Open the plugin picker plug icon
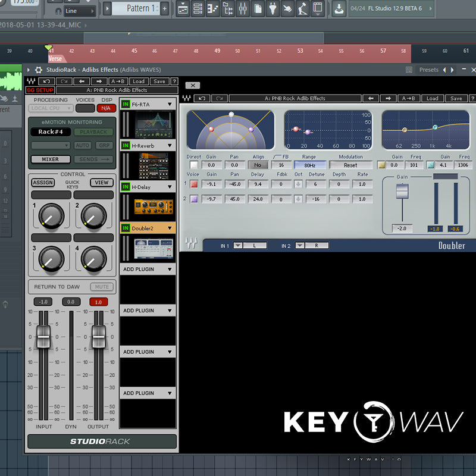The height and width of the screenshot is (476, 476). [273, 9]
